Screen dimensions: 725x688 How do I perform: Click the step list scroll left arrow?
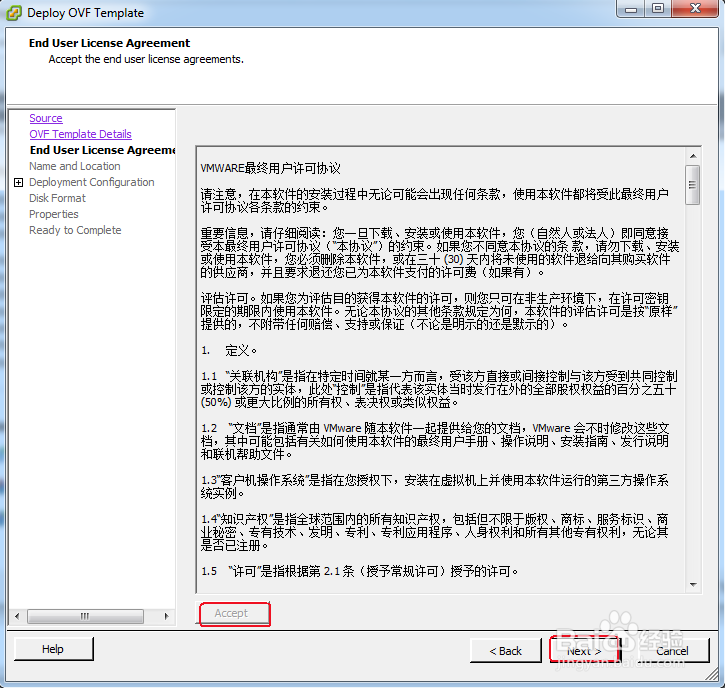pos(17,616)
